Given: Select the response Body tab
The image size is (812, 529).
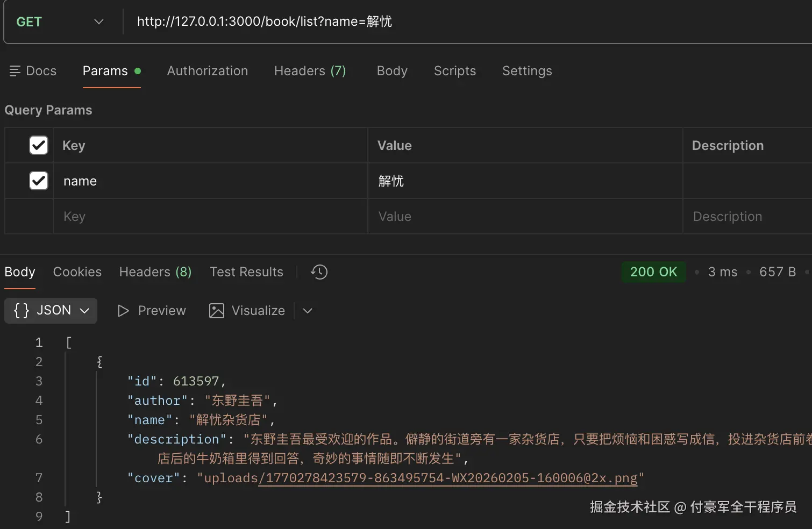Looking at the screenshot, I should pos(20,272).
